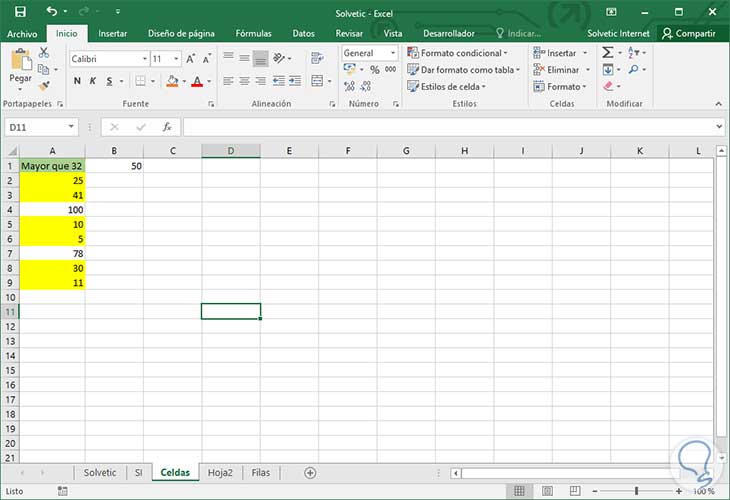Click the Compartir button
Viewport: 730px width, 500px height.
pyautogui.click(x=689, y=34)
